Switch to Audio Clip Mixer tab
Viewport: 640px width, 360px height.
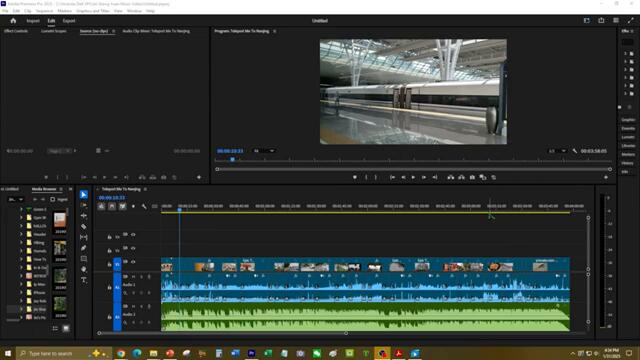coord(156,31)
